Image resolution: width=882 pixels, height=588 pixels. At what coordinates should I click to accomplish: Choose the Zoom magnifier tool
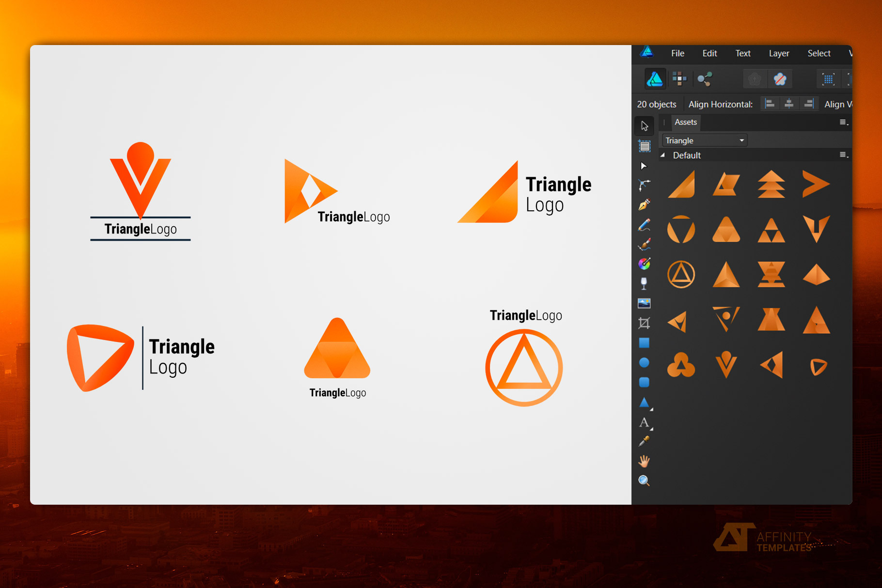pyautogui.click(x=644, y=480)
